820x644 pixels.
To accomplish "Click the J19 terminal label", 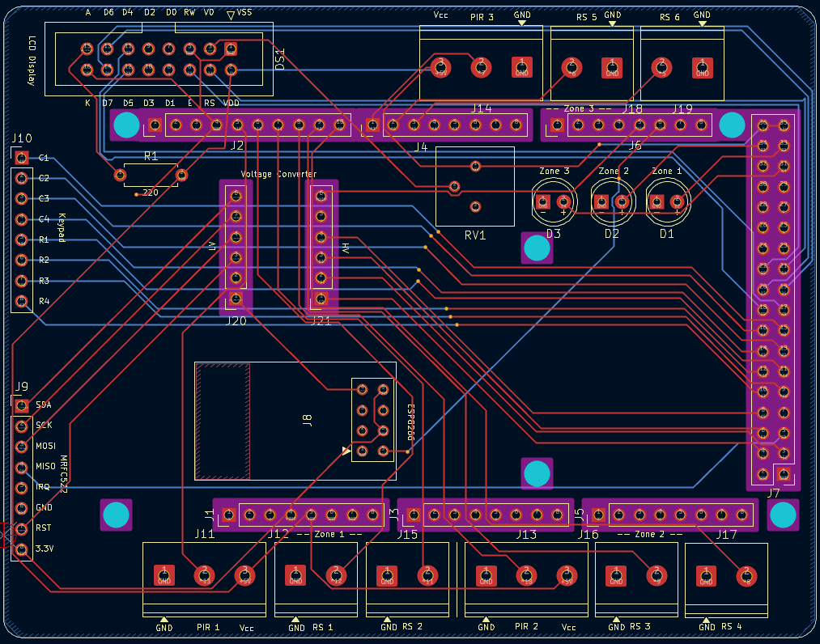I will 682,108.
